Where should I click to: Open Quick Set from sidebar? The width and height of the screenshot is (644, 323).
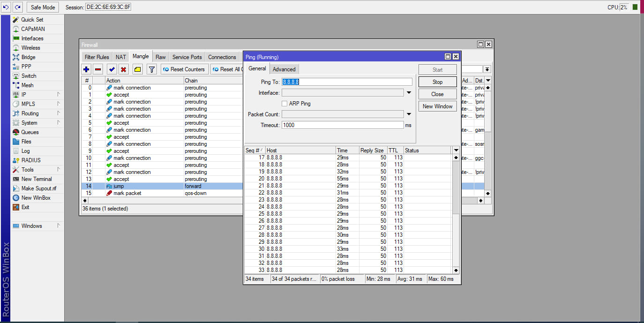(x=32, y=20)
